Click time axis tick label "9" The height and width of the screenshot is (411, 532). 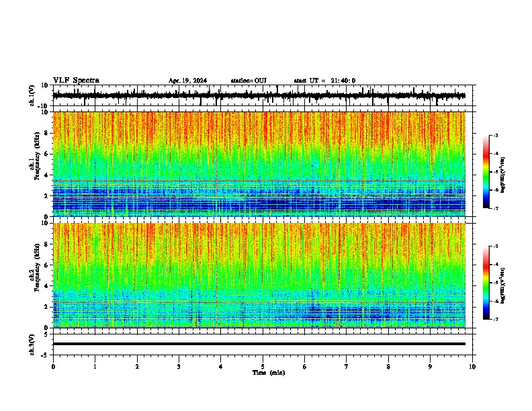click(430, 367)
